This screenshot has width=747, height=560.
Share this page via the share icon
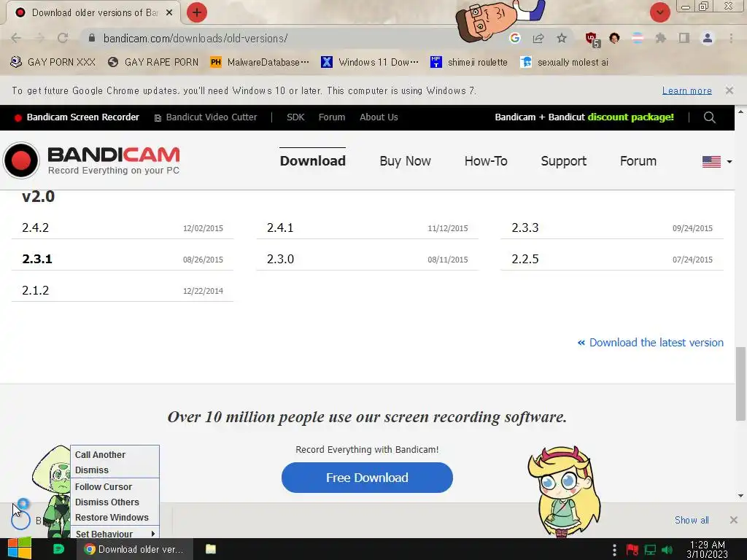(538, 38)
